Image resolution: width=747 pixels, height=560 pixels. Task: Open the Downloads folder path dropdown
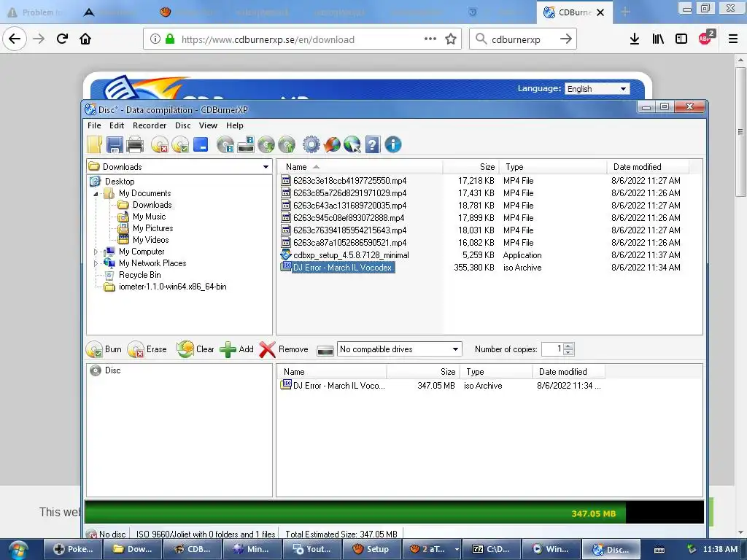[266, 167]
